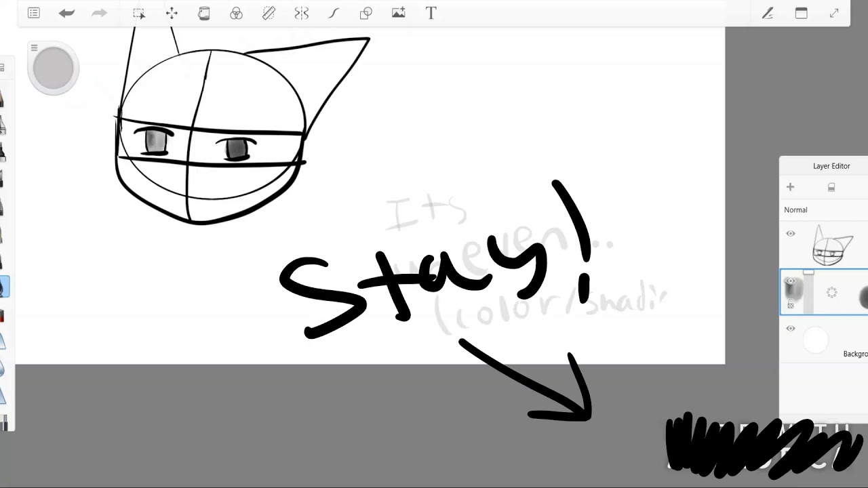Select the cat head sketch layer thumbnail
The height and width of the screenshot is (488, 868).
coord(832,246)
